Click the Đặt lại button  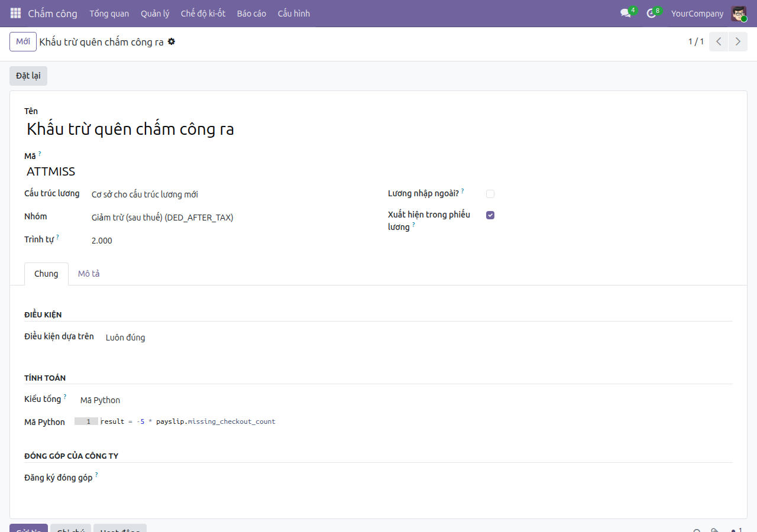pos(28,76)
